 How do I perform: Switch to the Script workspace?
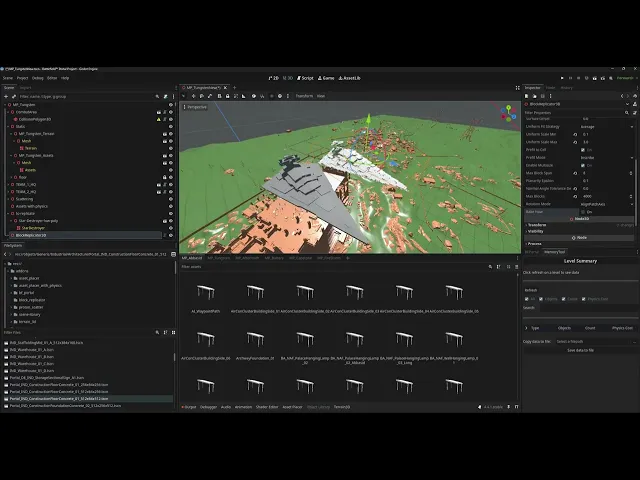tap(305, 78)
